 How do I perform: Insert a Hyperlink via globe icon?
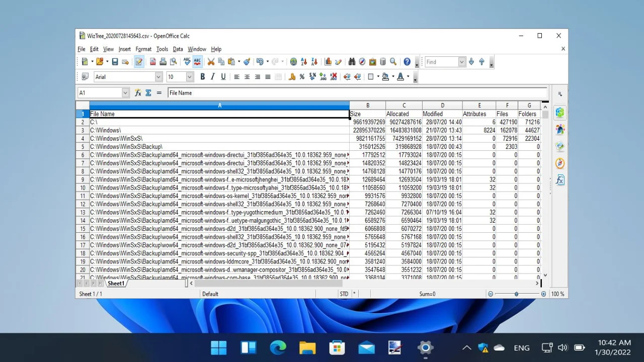(293, 62)
